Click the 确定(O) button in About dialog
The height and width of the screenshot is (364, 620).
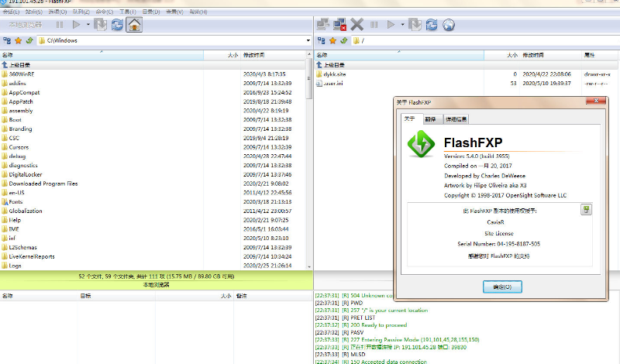[502, 287]
